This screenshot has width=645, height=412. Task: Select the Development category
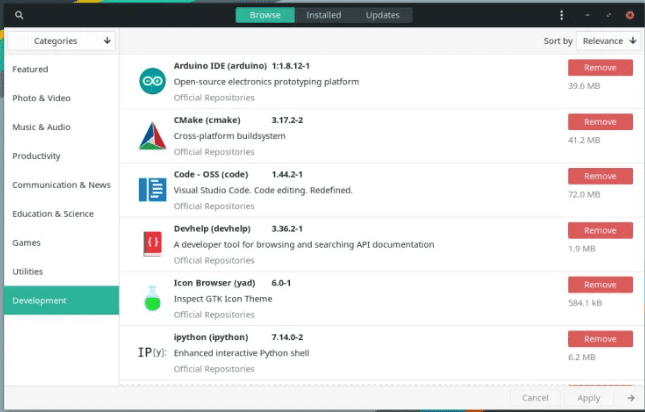(x=62, y=301)
